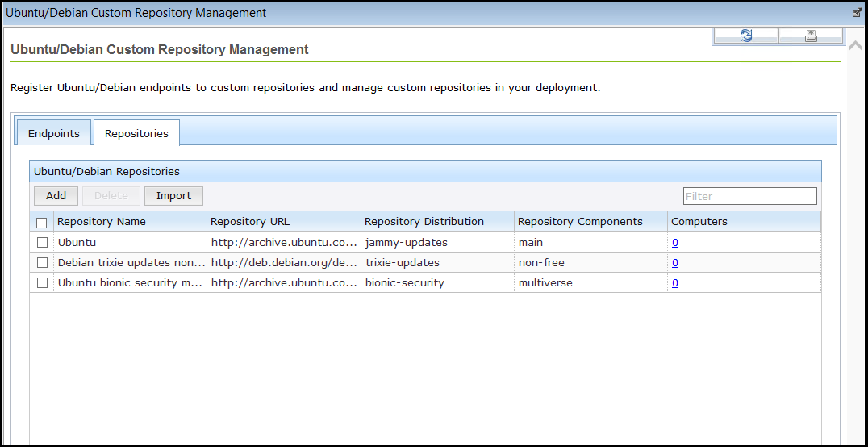Select the Repositories tab

[136, 133]
